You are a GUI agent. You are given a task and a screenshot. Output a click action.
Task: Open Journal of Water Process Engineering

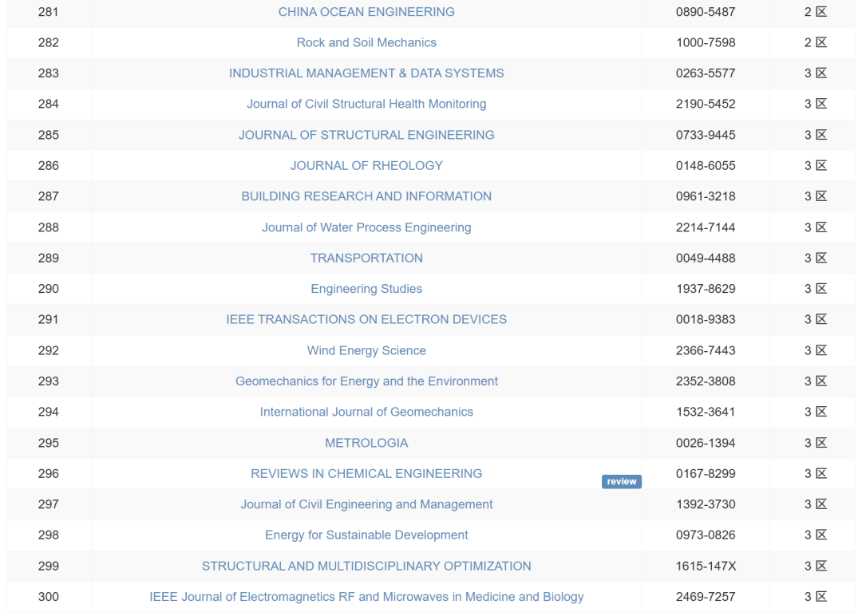pos(366,227)
